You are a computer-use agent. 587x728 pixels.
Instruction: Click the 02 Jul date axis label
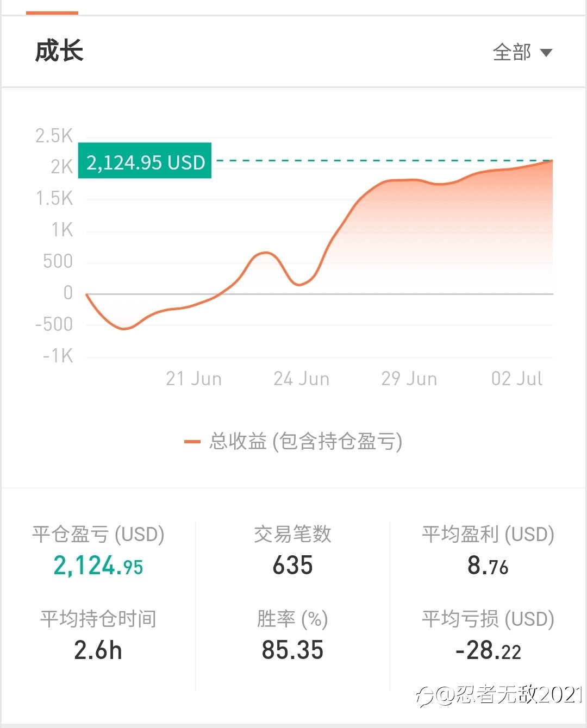516,379
